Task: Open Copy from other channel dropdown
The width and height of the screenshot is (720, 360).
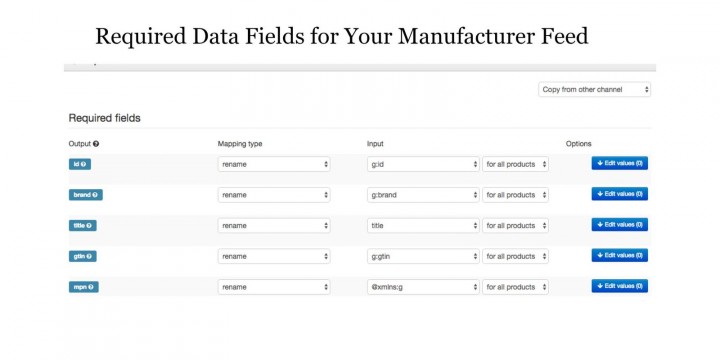Action: coord(595,90)
